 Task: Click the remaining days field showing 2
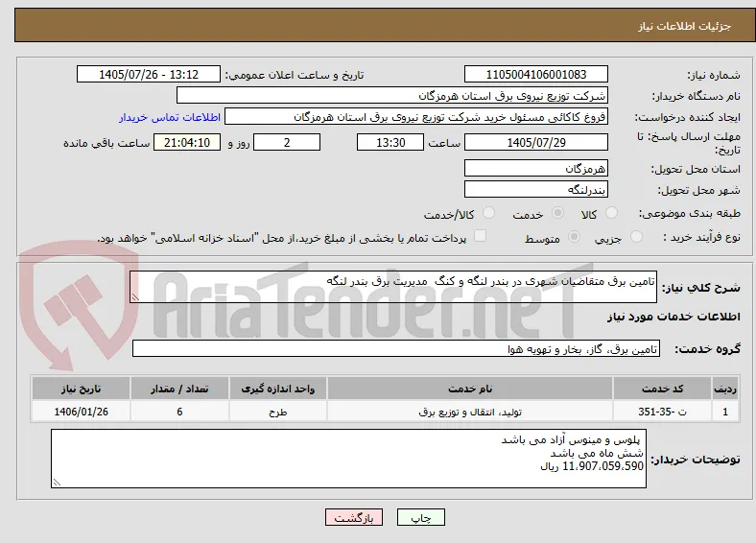(x=287, y=142)
